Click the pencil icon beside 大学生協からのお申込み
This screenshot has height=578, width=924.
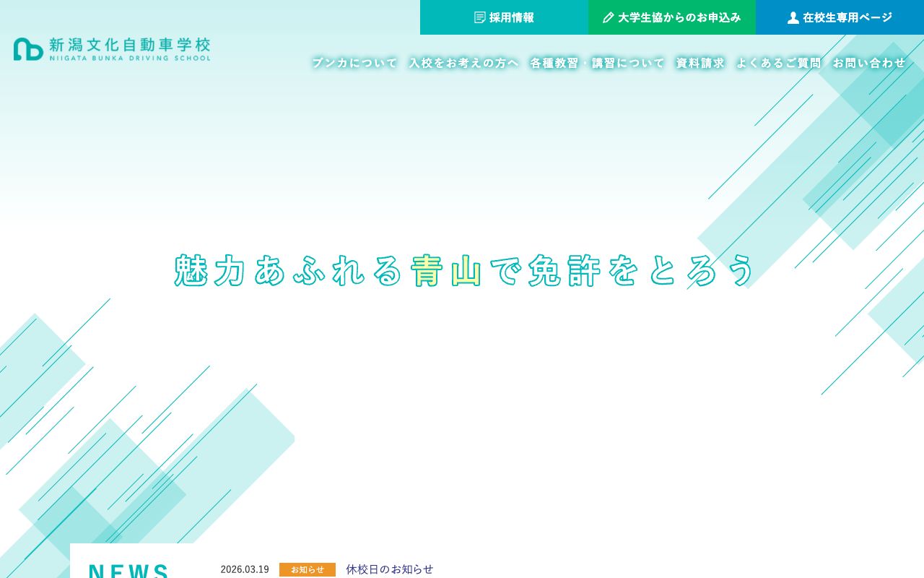click(609, 17)
